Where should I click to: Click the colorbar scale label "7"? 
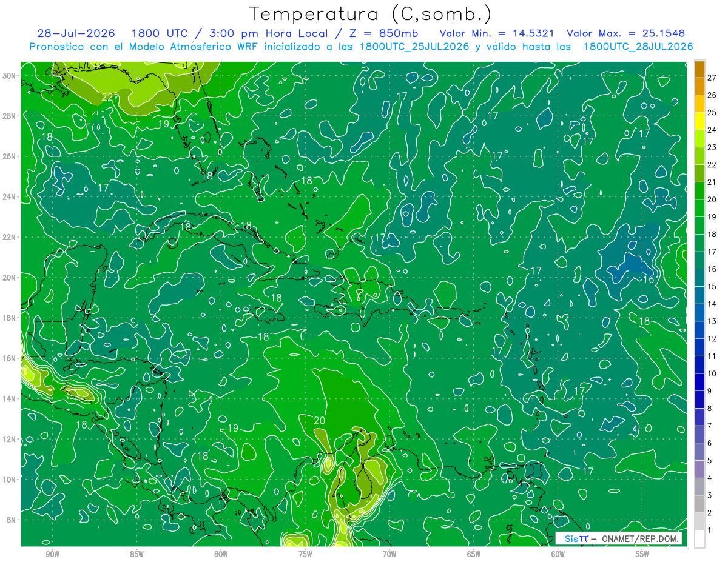click(710, 426)
